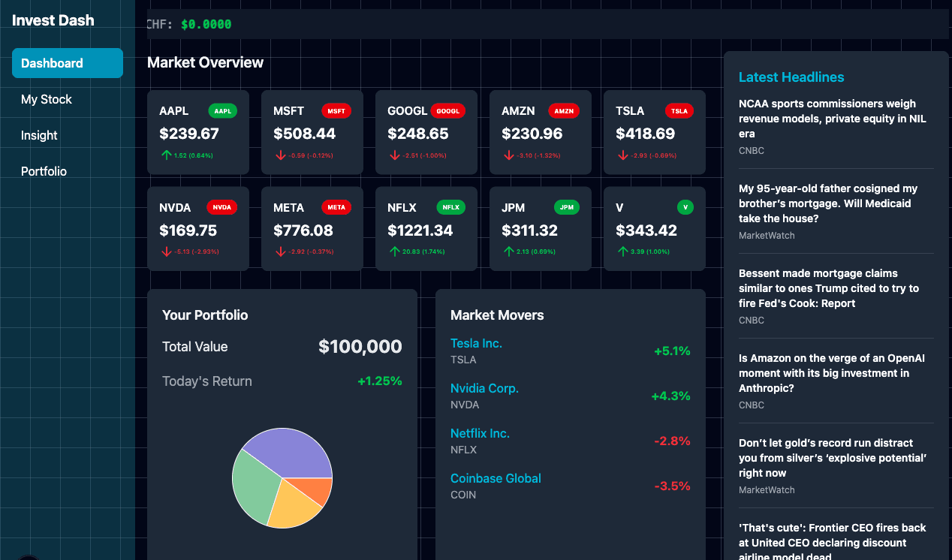Open 95-year-old father mortgage headline
952x560 pixels.
[x=828, y=203]
